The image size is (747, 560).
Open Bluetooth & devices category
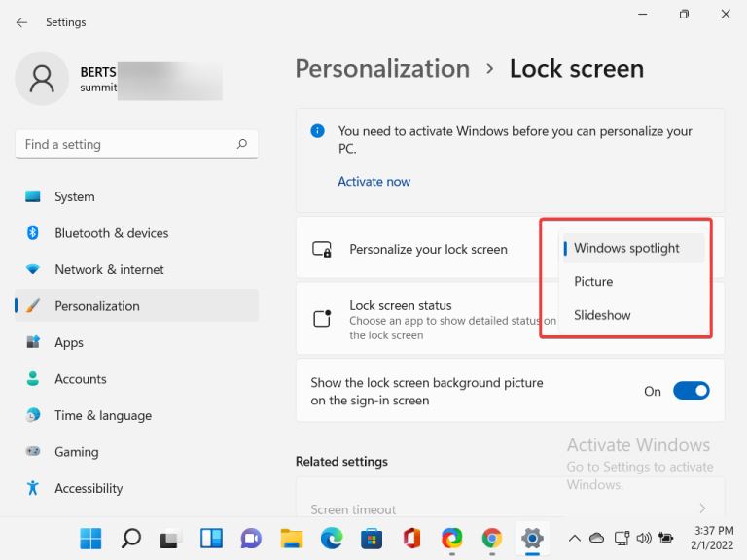pos(137,233)
